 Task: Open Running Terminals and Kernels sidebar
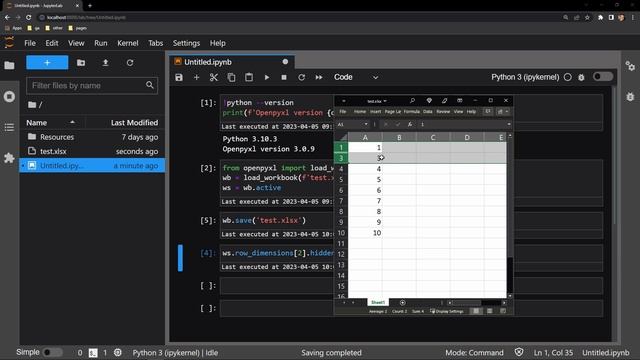(9, 97)
